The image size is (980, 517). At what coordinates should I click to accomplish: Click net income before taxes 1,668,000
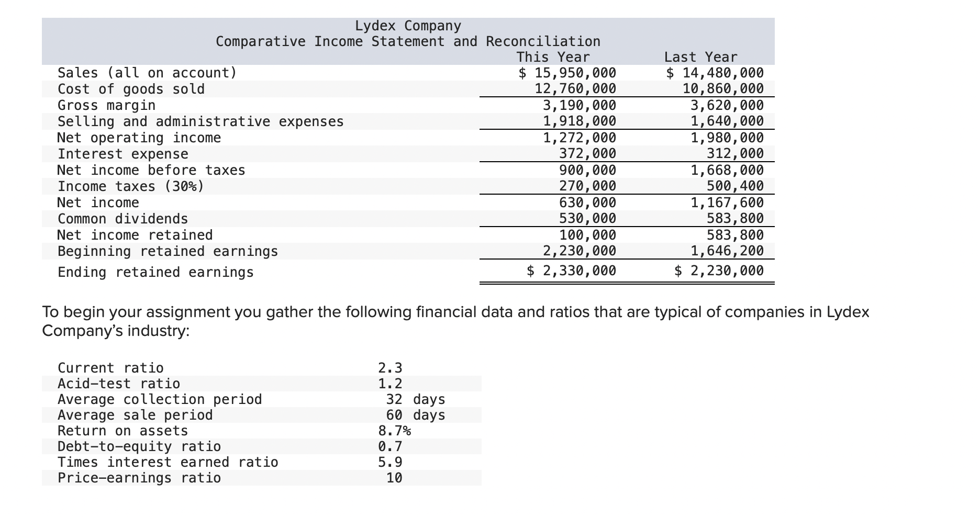point(727,170)
